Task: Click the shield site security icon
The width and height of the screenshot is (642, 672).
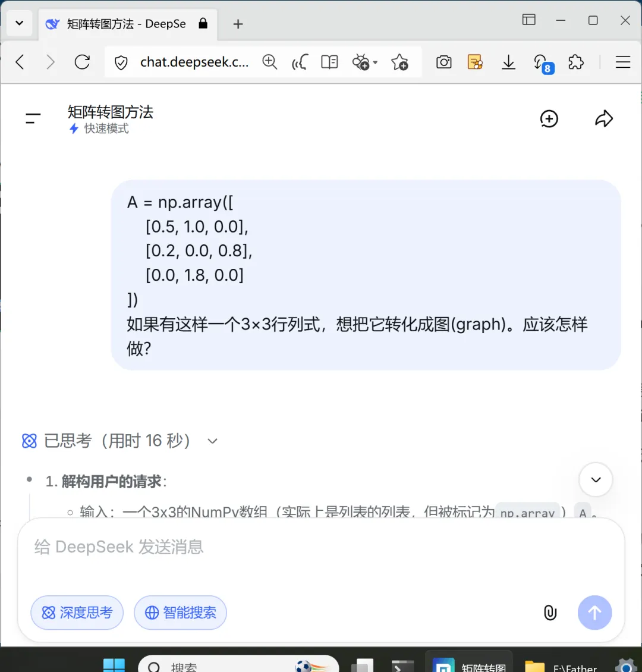Action: [121, 62]
